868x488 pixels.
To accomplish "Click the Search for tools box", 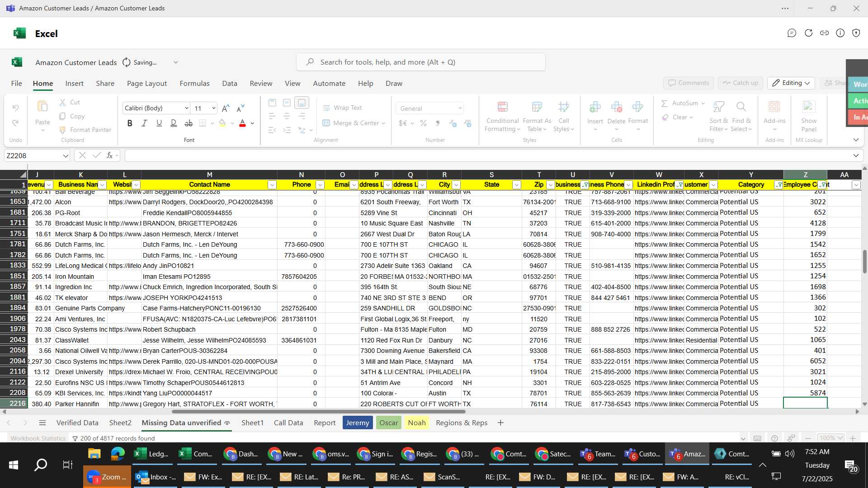I will coord(421,62).
